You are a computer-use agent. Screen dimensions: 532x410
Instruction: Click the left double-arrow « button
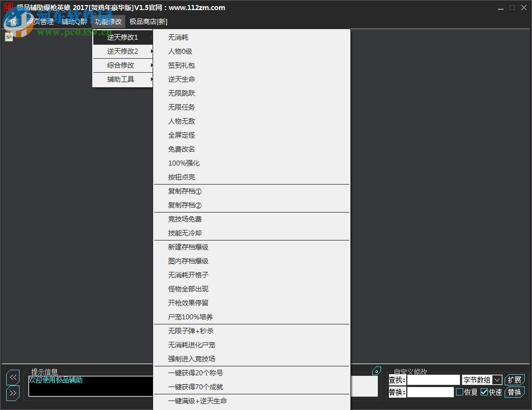coord(12,377)
